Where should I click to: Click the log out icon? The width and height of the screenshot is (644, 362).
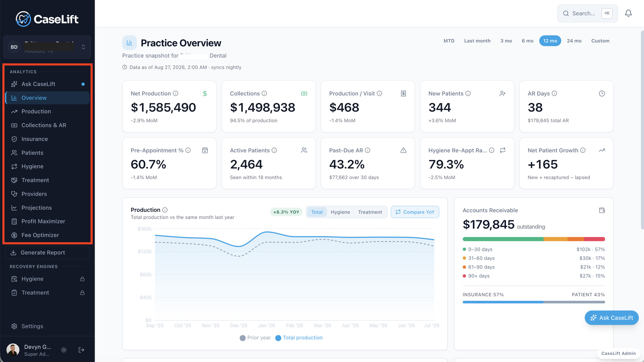(x=82, y=350)
